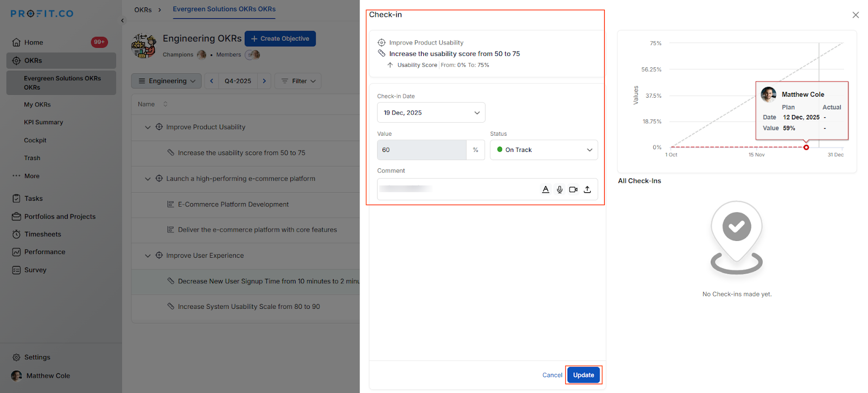Image resolution: width=868 pixels, height=393 pixels.
Task: Go to Portfolios and Projects
Action: pyautogui.click(x=61, y=217)
